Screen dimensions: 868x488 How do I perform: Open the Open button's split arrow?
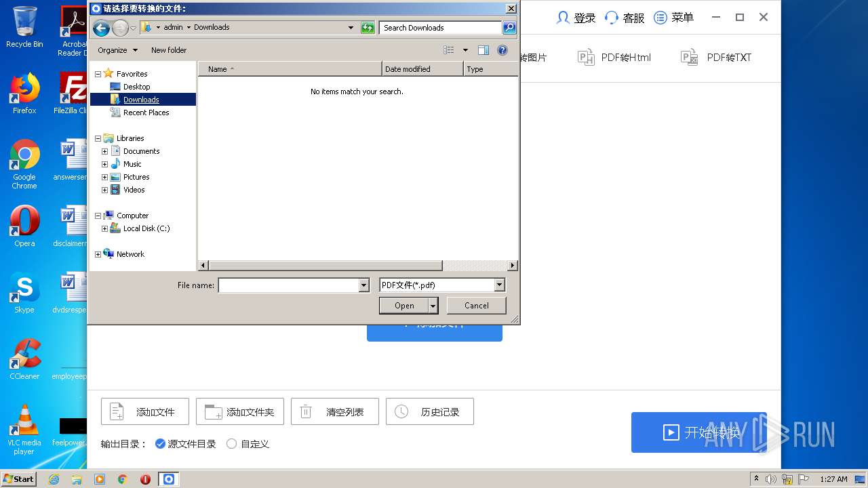pyautogui.click(x=433, y=306)
